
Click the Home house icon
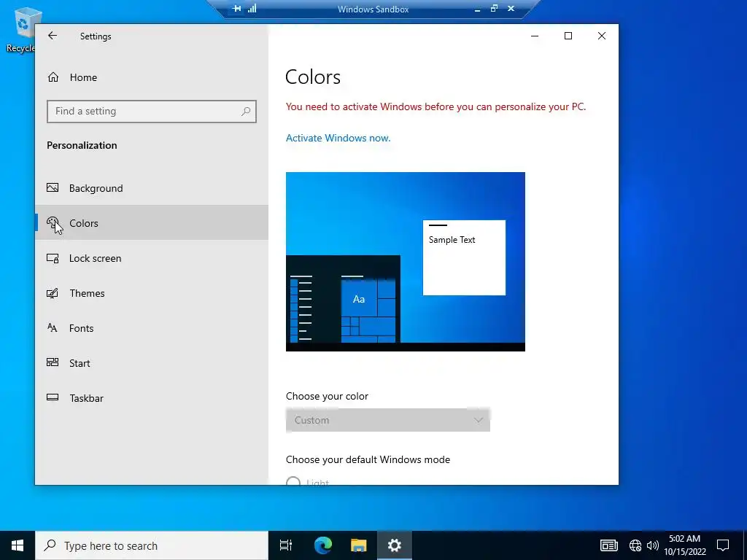coord(53,77)
